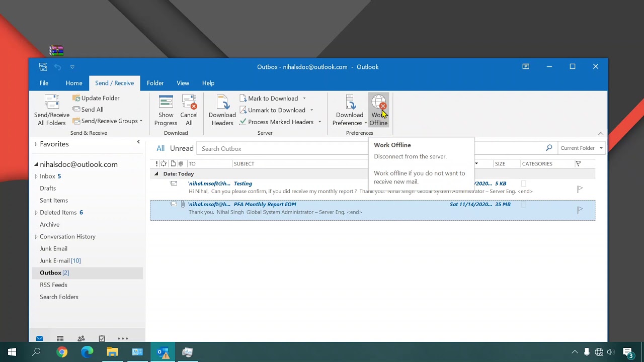Screen dimensions: 644x362
Task: Open Chrome from the taskbar
Action: 62,352
